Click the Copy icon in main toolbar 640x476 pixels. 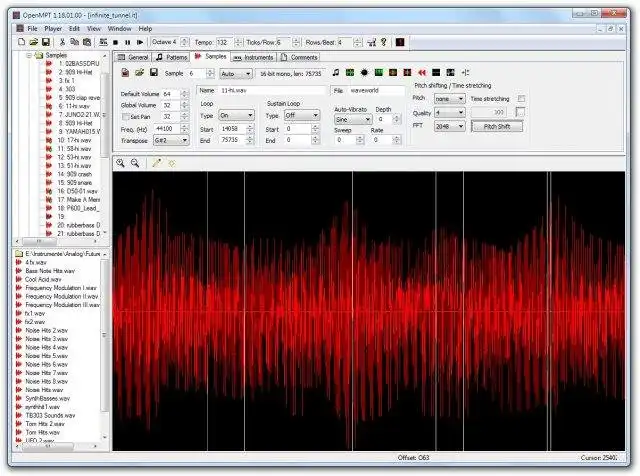(x=74, y=42)
